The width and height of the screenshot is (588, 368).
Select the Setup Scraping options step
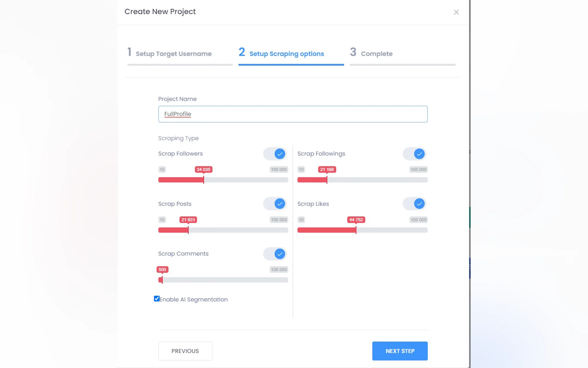[286, 54]
